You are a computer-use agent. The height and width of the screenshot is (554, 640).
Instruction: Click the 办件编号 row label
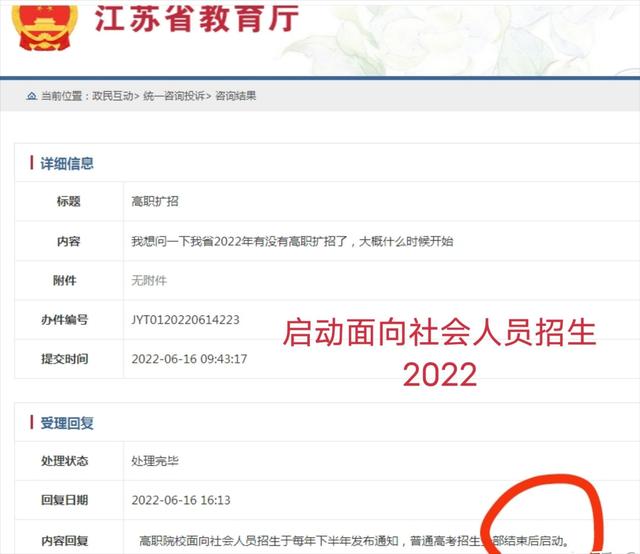(x=64, y=320)
